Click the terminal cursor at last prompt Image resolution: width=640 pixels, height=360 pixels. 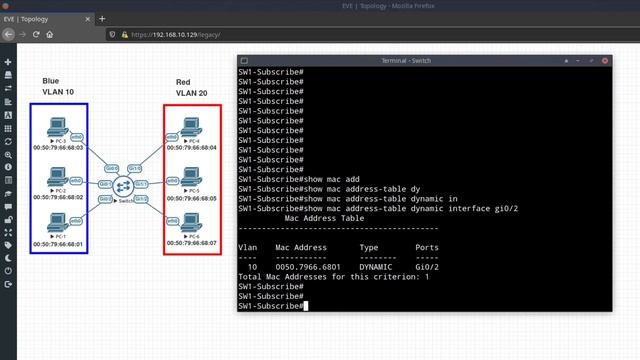306,306
